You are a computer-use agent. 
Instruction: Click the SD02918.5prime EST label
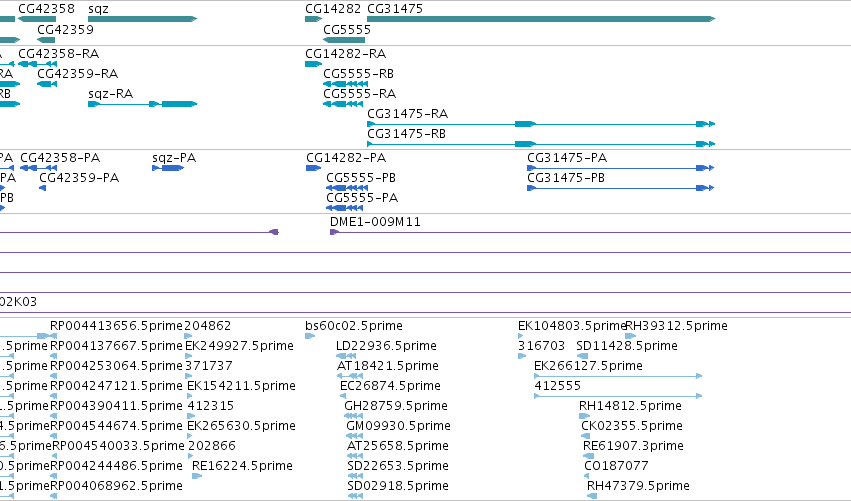[398, 486]
